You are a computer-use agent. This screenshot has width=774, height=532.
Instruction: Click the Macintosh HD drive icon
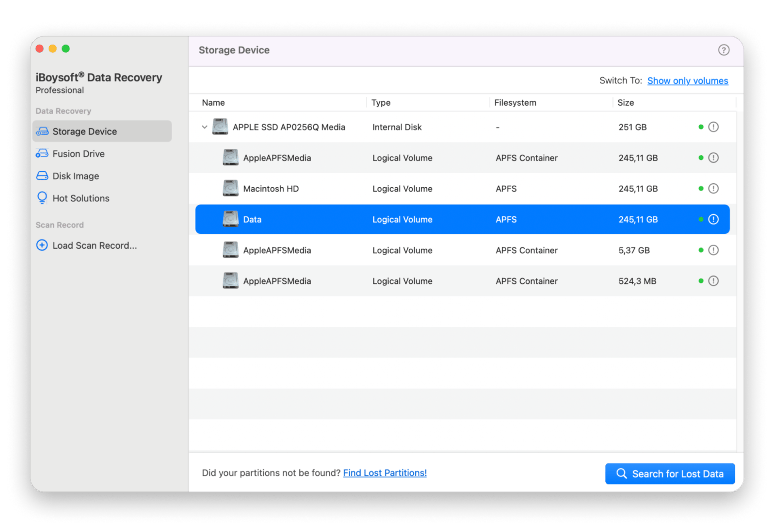pyautogui.click(x=230, y=188)
